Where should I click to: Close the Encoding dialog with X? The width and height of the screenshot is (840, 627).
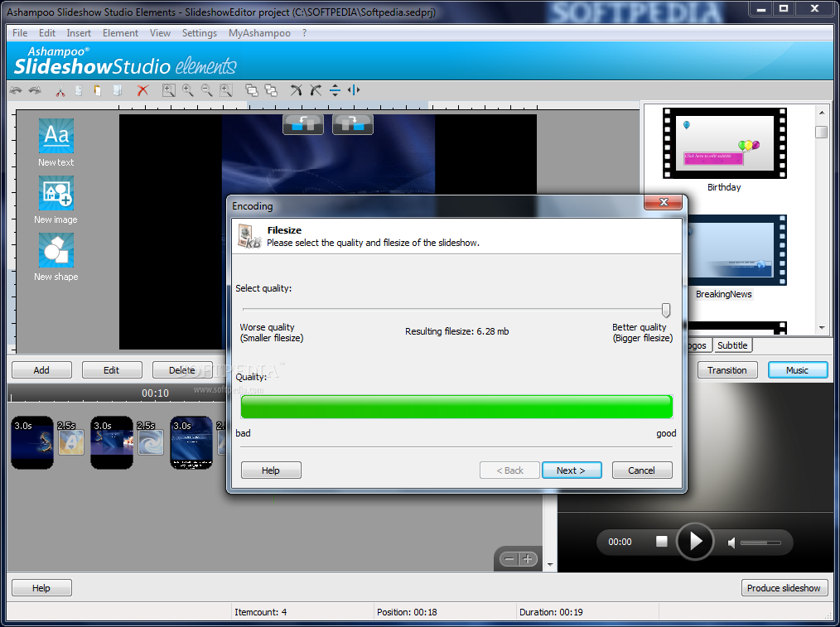coord(664,202)
